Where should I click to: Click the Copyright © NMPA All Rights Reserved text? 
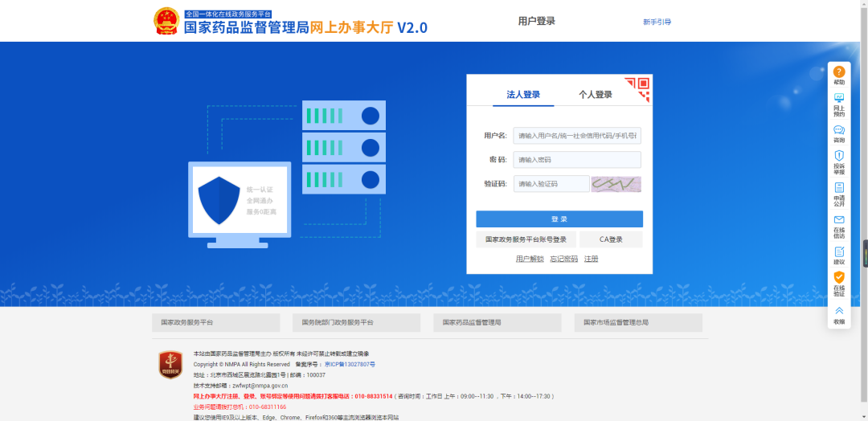(x=241, y=365)
